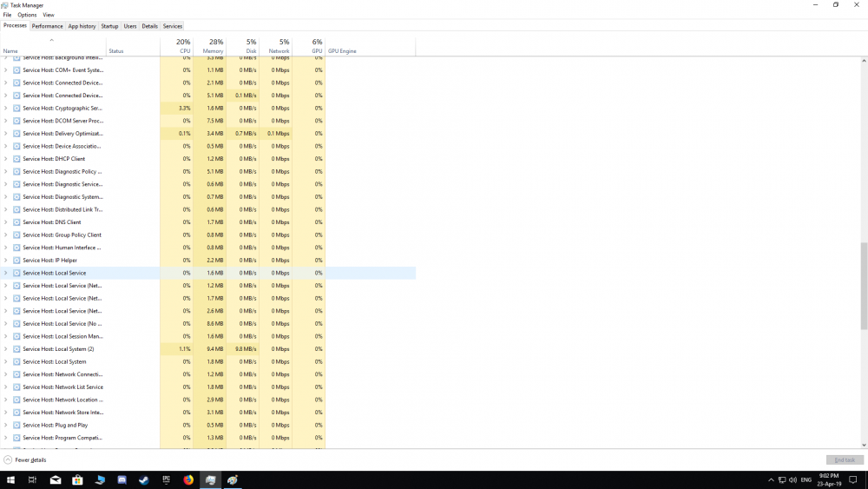Open Mail app from taskbar

tap(56, 480)
